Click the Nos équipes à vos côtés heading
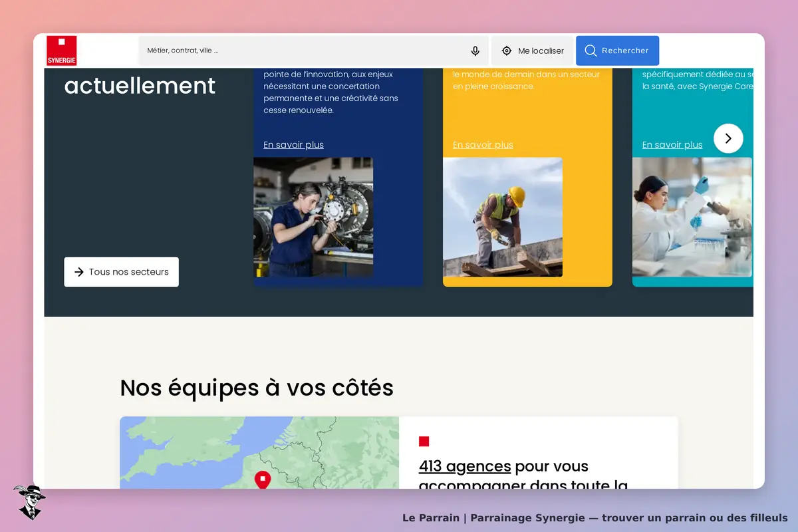 [257, 388]
